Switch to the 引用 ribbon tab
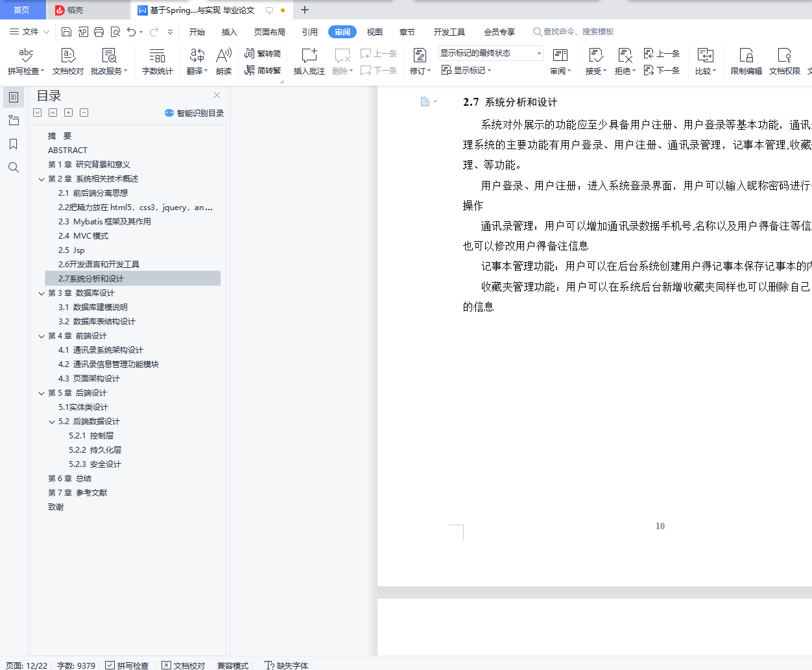The image size is (812, 670). tap(310, 32)
